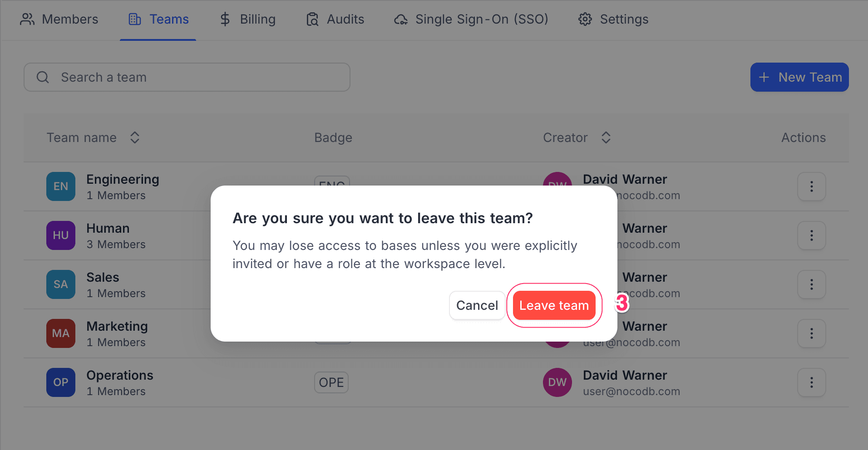Open the Audits tab
Screen dimensions: 868x450
pyautogui.click(x=335, y=19)
